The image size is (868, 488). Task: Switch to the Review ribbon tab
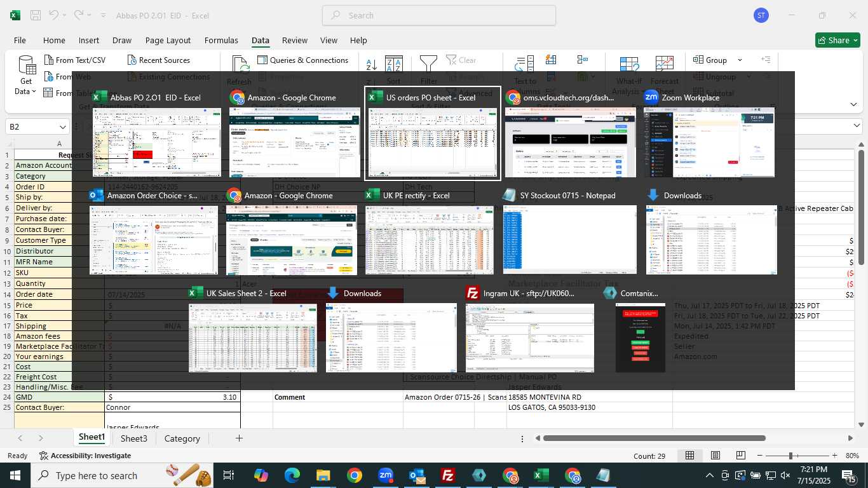295,40
